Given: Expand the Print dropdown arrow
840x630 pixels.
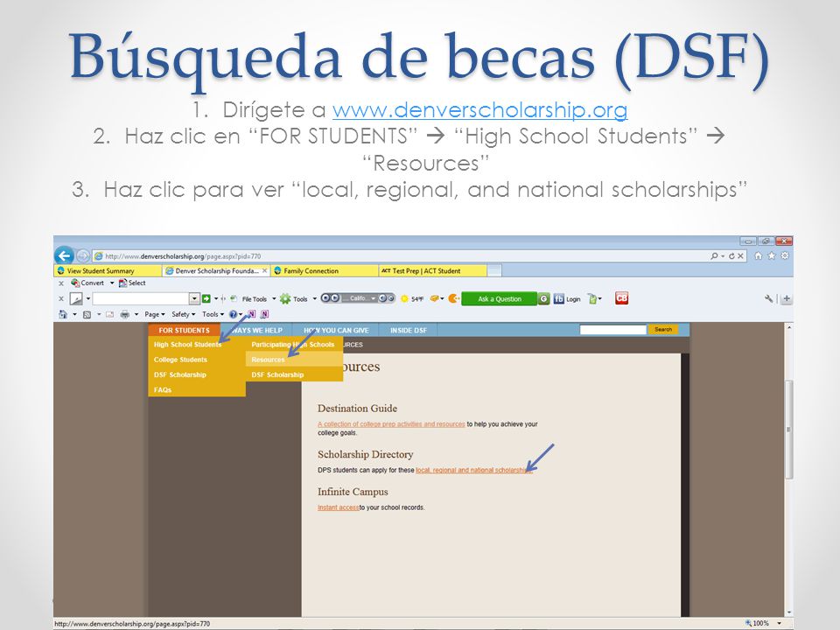Looking at the screenshot, I should tap(136, 314).
